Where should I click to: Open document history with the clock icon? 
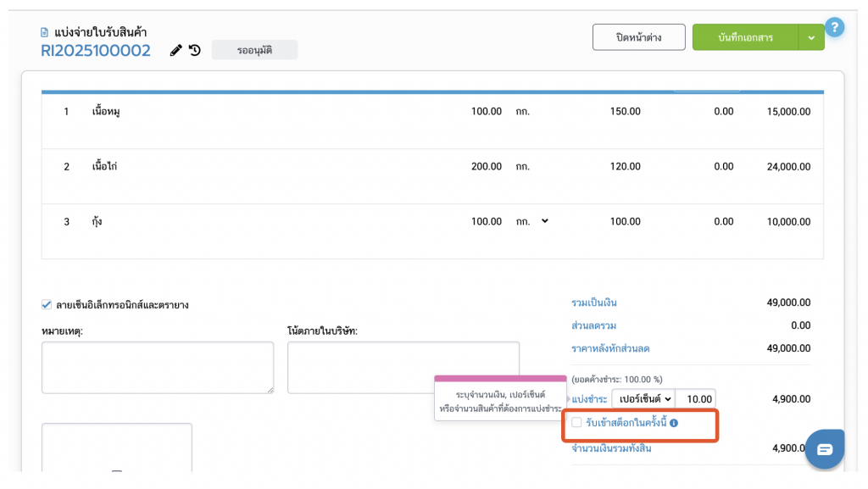click(195, 51)
